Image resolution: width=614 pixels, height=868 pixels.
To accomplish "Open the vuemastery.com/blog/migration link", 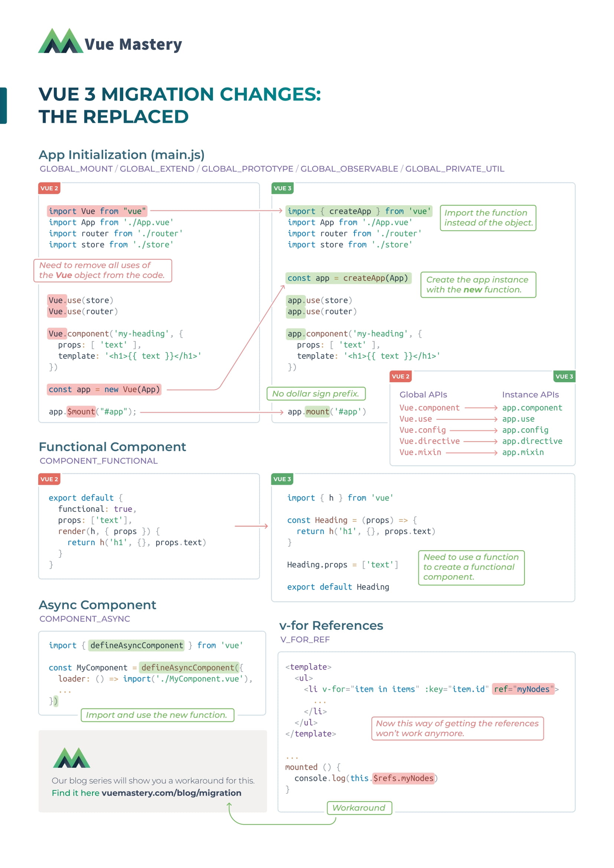I will (171, 793).
